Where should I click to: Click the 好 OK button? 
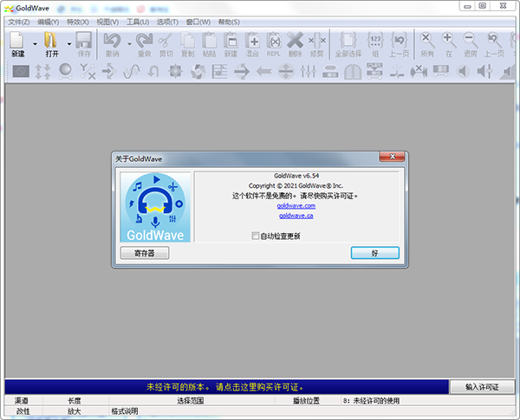point(375,253)
